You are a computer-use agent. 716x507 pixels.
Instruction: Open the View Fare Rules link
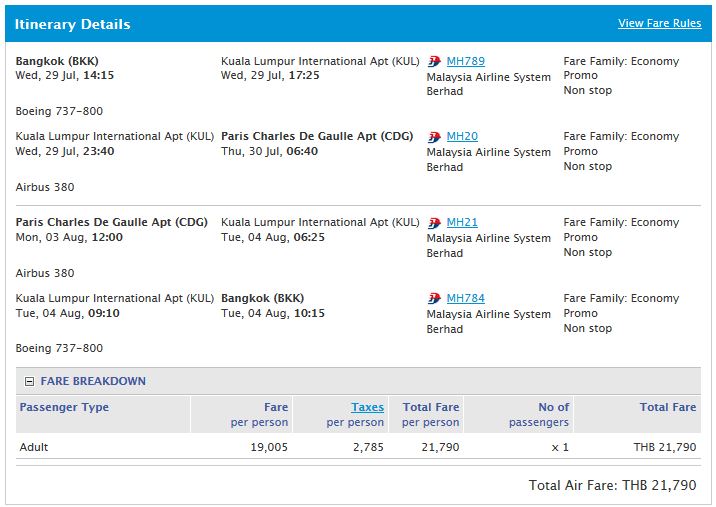[x=659, y=23]
